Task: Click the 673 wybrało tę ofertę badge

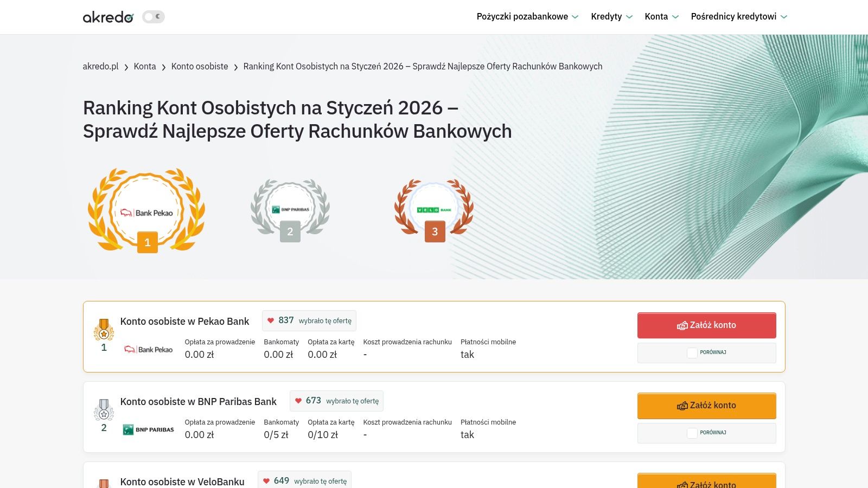Action: [x=336, y=401]
